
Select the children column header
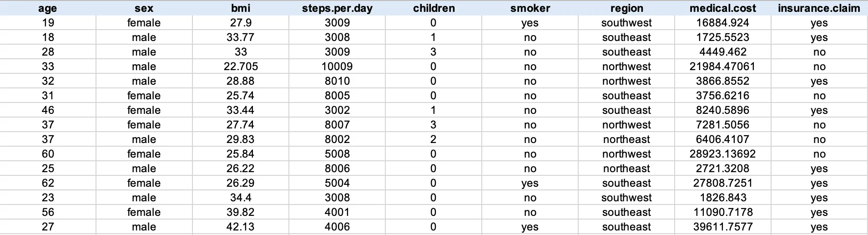pyautogui.click(x=434, y=8)
